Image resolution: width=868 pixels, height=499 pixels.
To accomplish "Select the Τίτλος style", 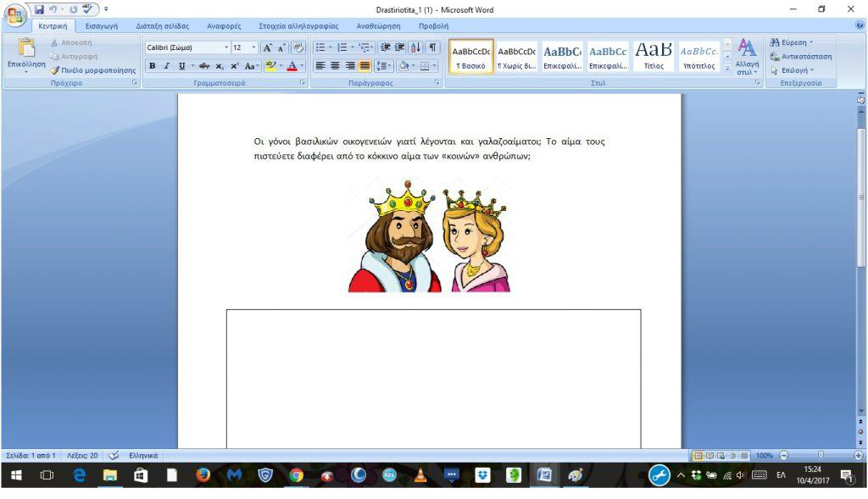I will (x=654, y=57).
